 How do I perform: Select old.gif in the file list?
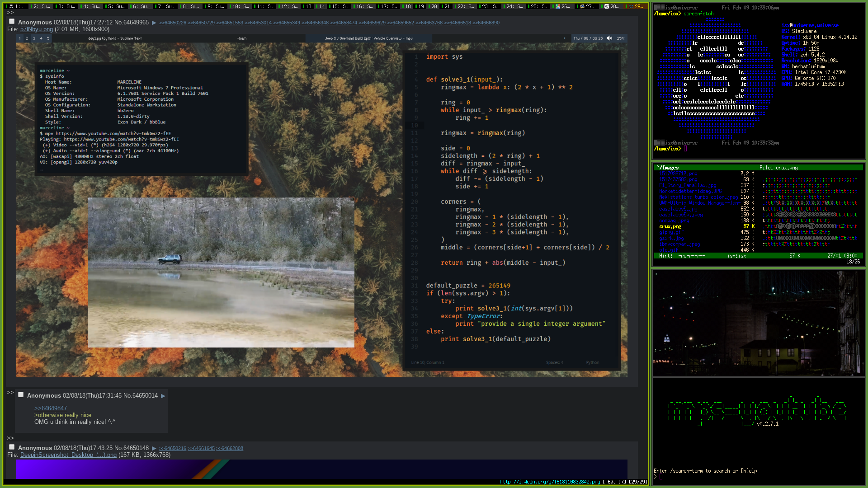click(x=669, y=250)
